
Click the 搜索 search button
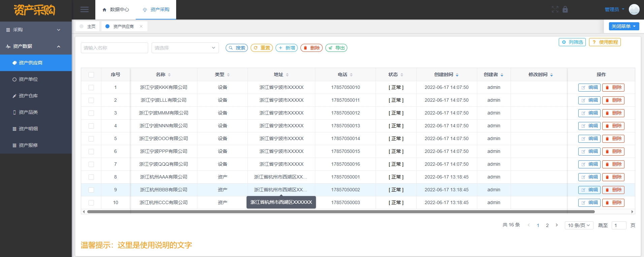coord(237,48)
